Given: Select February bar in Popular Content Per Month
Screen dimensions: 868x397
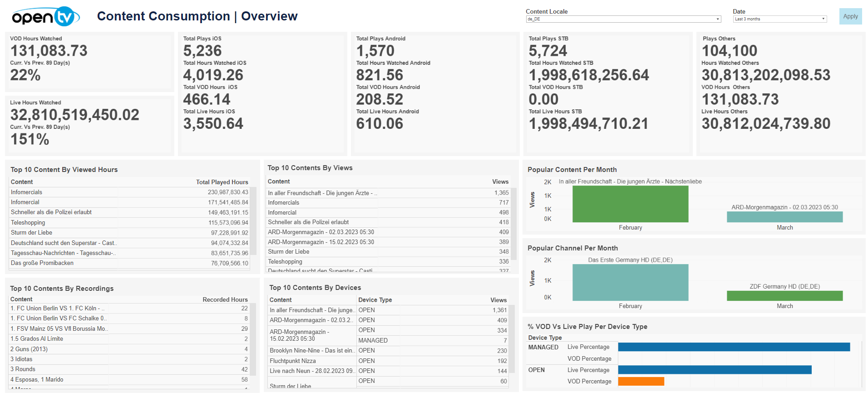Looking at the screenshot, I should [x=630, y=204].
